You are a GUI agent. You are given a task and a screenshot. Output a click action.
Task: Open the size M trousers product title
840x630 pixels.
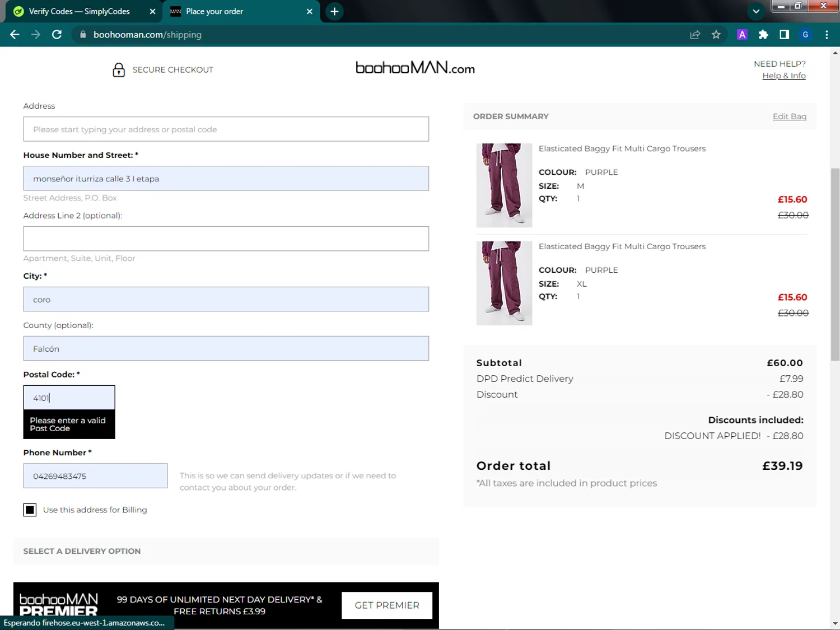point(622,148)
